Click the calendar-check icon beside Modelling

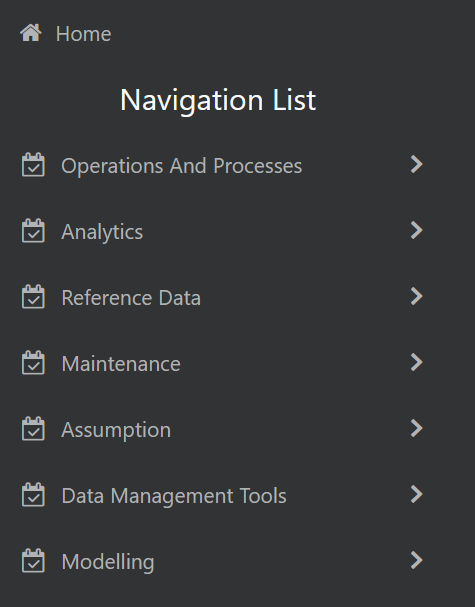coord(33,561)
